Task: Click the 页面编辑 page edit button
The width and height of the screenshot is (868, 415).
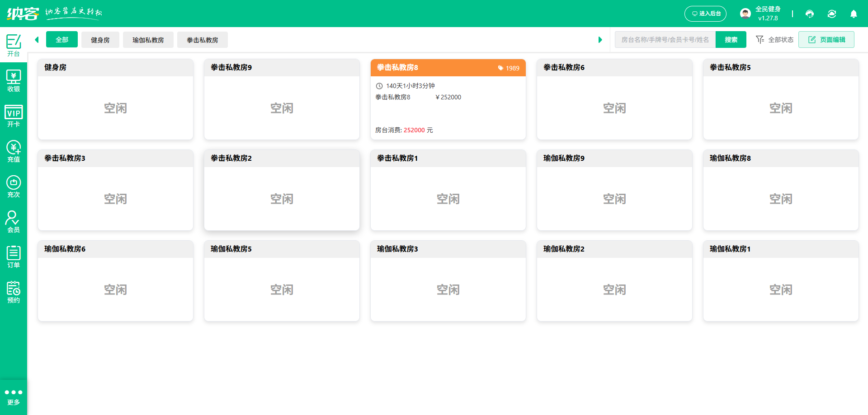Action: [826, 40]
